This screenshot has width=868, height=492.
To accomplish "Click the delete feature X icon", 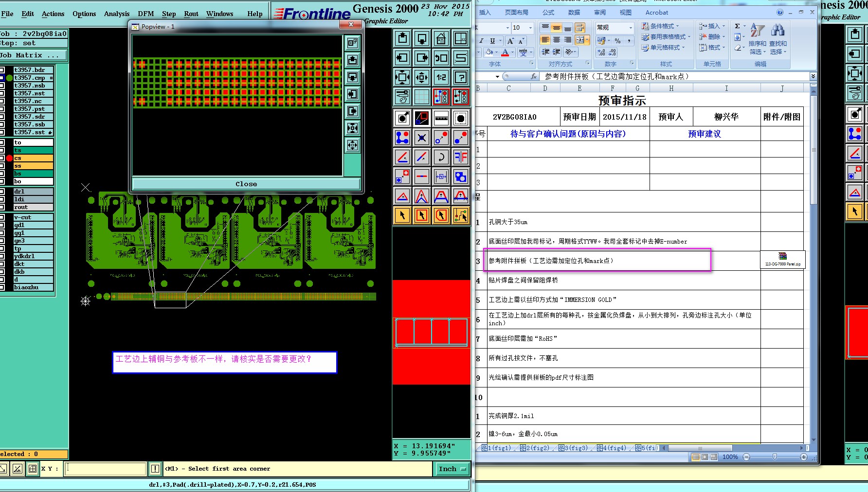I will [x=422, y=138].
